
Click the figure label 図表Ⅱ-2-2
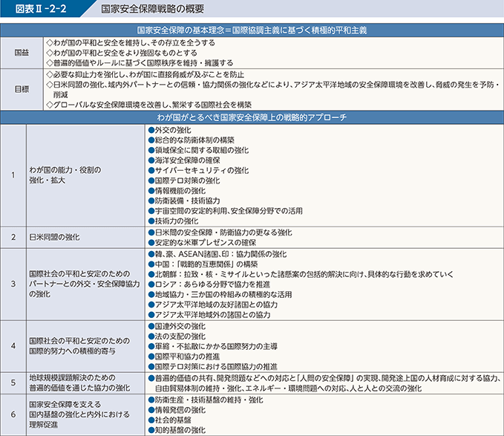[41, 9]
